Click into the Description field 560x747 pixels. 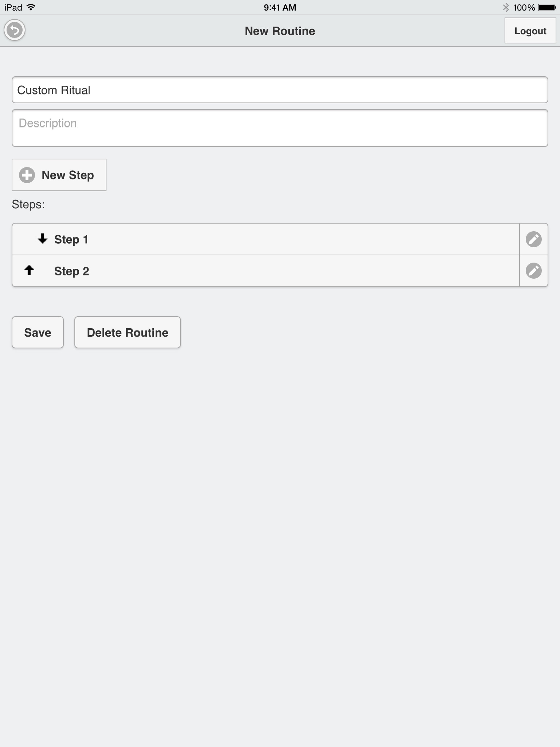[280, 128]
